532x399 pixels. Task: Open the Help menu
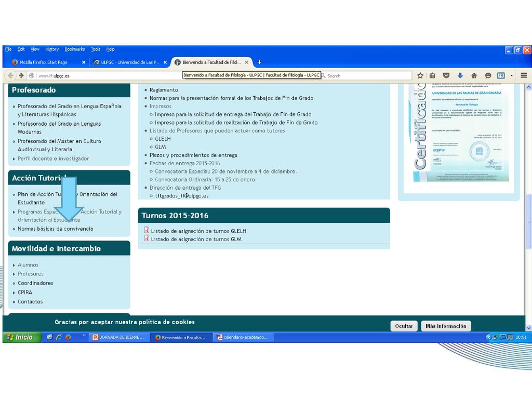tap(110, 49)
